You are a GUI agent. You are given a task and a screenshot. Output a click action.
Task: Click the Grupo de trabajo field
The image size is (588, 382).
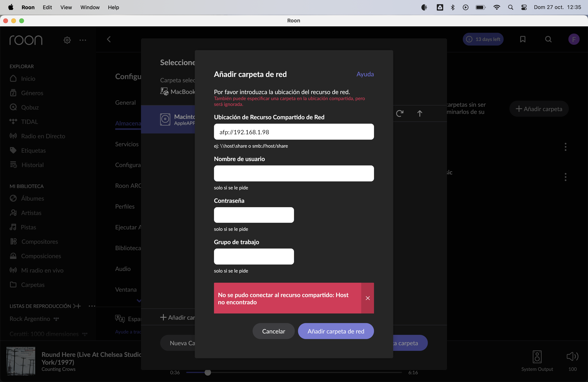tap(254, 257)
